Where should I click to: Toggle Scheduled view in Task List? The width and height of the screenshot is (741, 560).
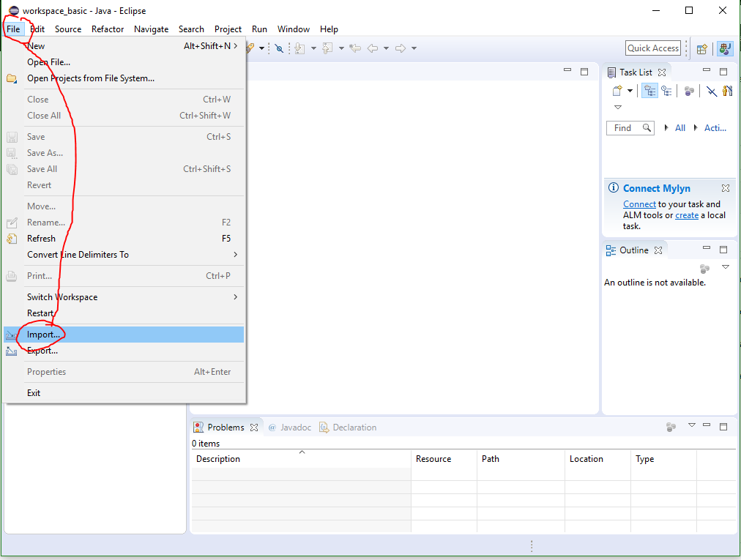click(x=666, y=91)
